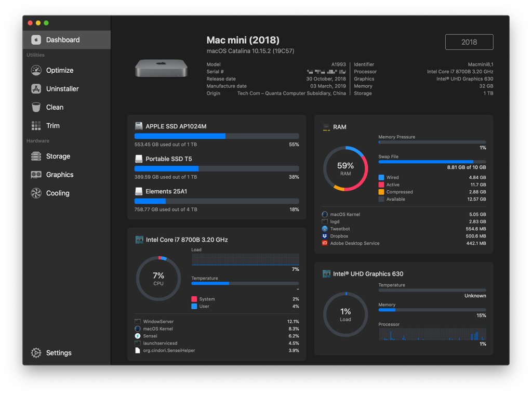
Task: Click the 7% CPU ring gauge
Action: tap(158, 279)
